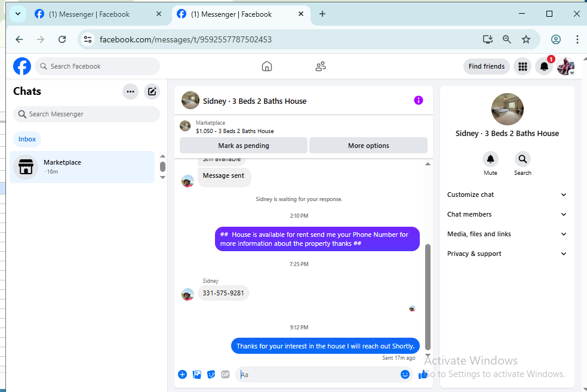The height and width of the screenshot is (392, 587).
Task: Start a new message with compose icon
Action: 152,92
